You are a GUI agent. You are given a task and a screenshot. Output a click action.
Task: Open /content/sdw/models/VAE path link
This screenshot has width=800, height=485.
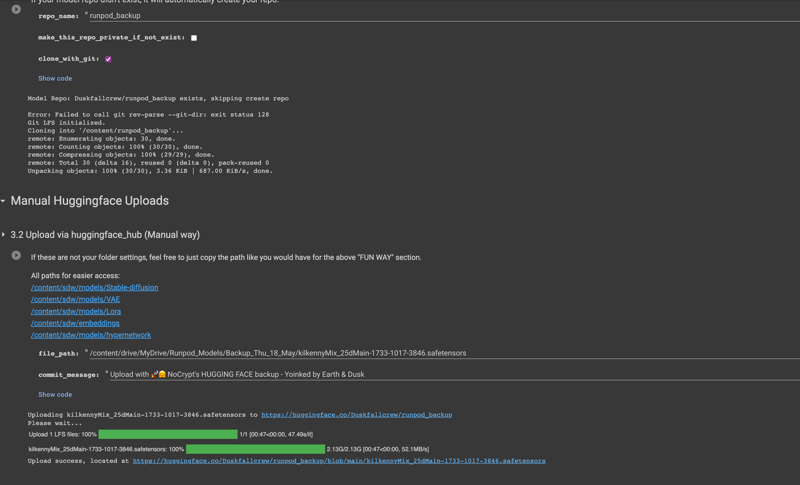tap(75, 299)
